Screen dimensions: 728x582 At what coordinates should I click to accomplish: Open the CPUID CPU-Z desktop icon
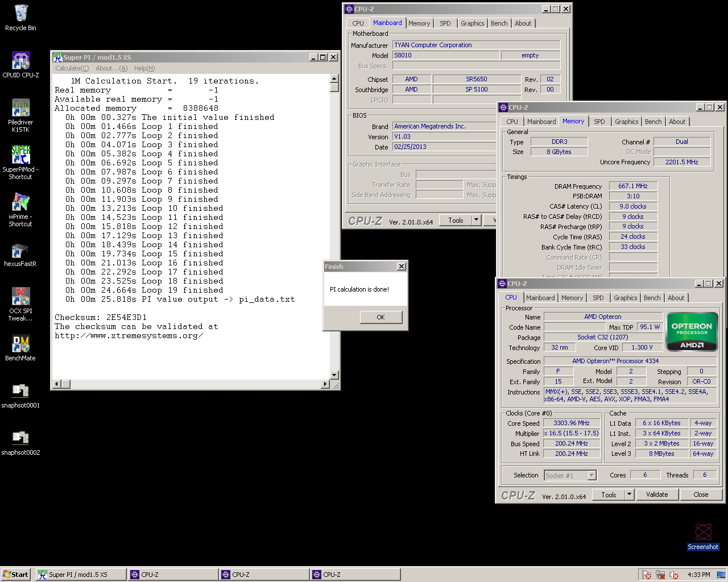[20, 64]
